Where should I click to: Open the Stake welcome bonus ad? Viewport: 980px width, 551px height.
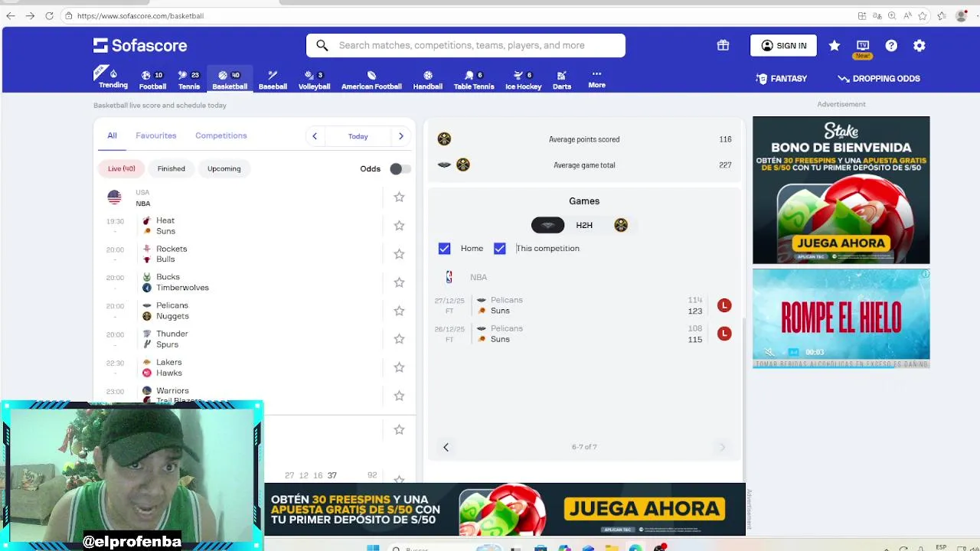tap(841, 190)
